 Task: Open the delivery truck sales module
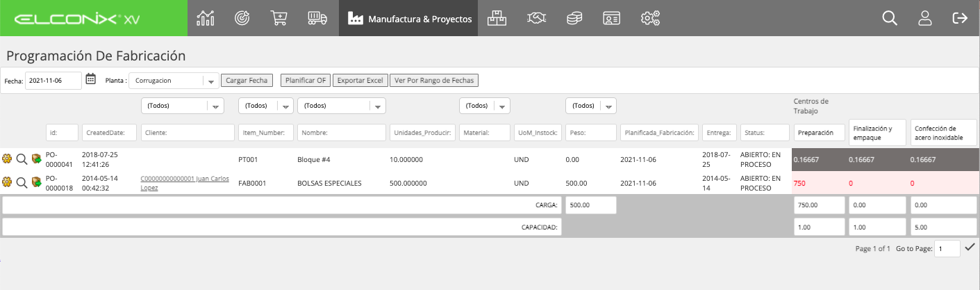point(317,18)
